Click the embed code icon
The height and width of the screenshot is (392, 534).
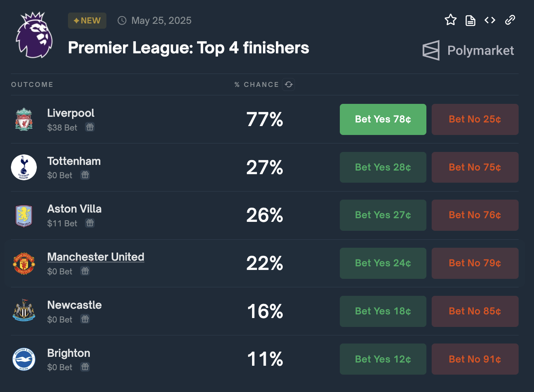point(490,20)
